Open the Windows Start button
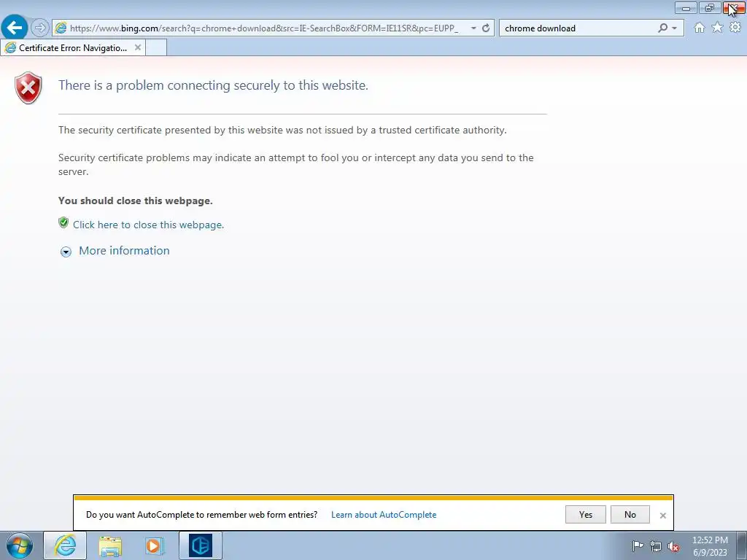This screenshot has width=747, height=560. pos(19,545)
